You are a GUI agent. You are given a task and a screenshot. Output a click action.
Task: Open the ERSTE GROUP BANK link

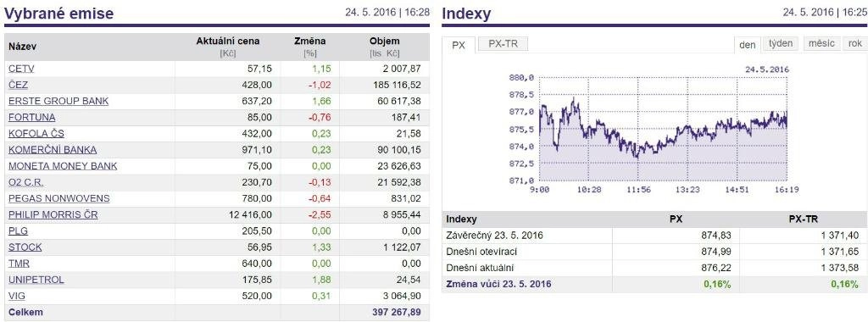pos(58,101)
